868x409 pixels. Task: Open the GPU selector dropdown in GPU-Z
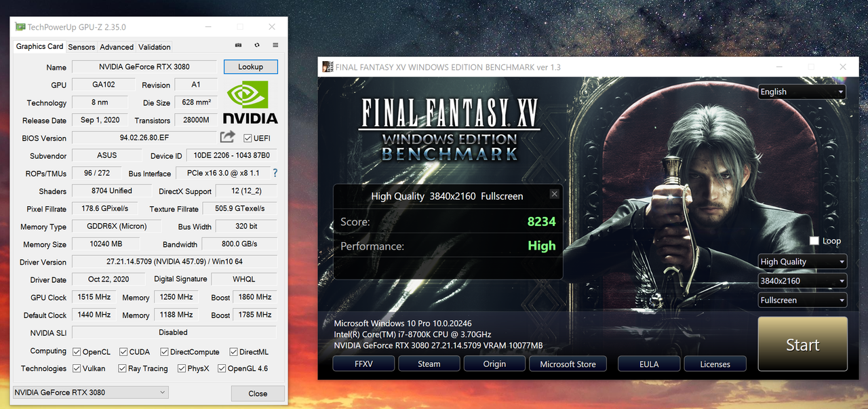[90, 392]
